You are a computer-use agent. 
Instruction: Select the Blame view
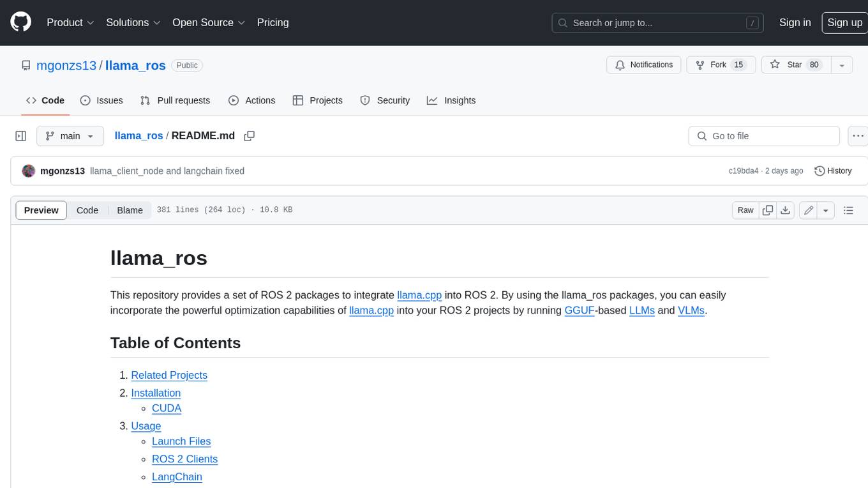130,210
